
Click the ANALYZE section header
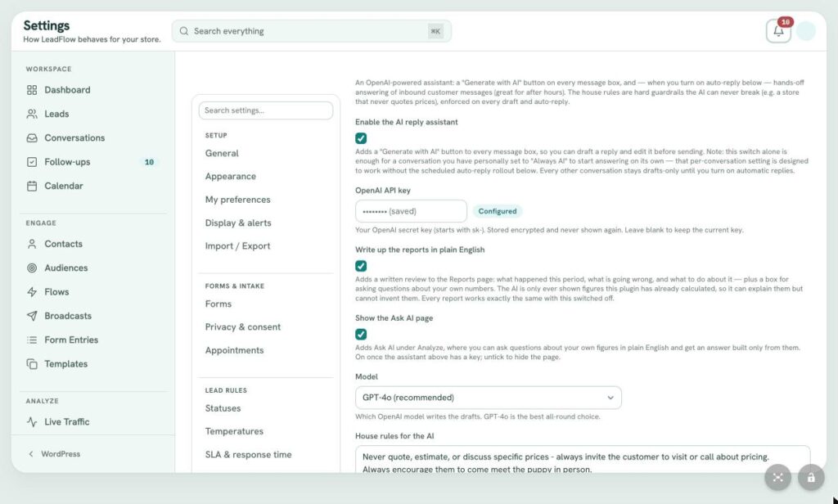[43, 401]
